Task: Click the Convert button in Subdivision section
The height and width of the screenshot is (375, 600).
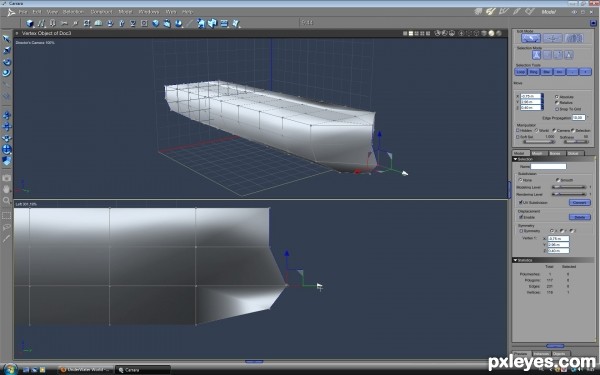Action: pos(580,202)
